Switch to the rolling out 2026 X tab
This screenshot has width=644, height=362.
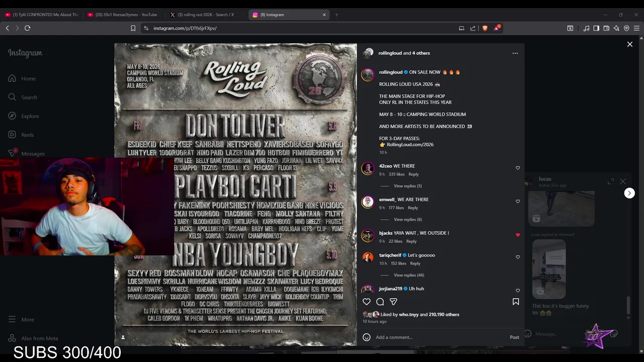206,15
